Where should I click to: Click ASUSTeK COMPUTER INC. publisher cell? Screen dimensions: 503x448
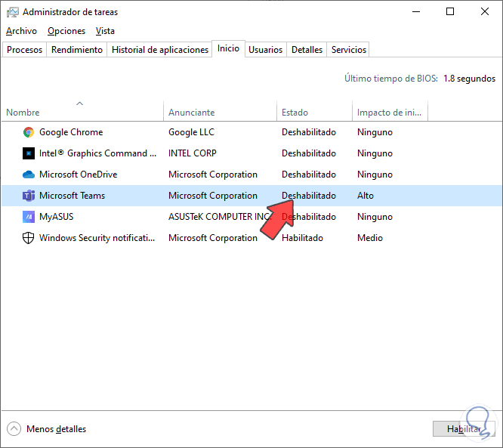pos(220,217)
